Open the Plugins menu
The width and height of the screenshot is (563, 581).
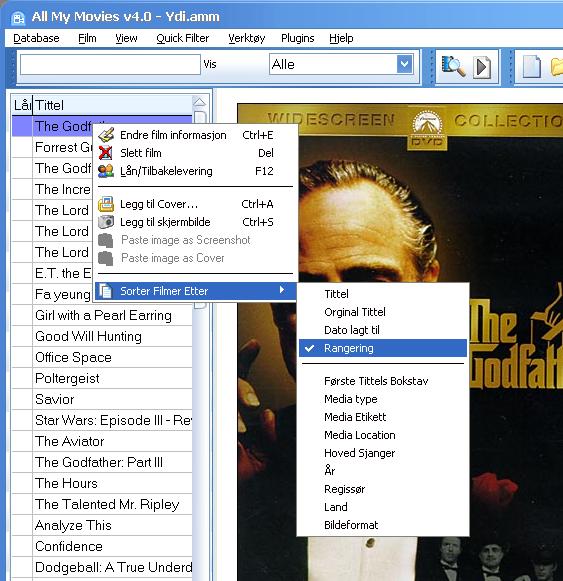(x=298, y=38)
